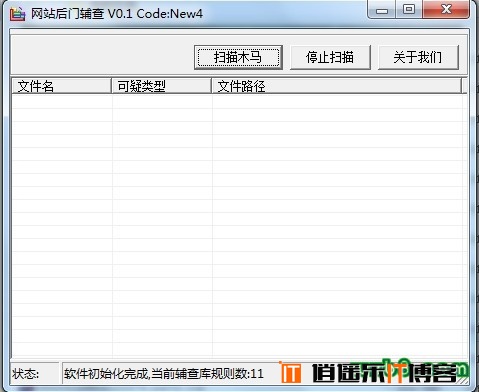Click the 状态: label
Image resolution: width=479 pixels, height=392 pixels.
[x=26, y=374]
